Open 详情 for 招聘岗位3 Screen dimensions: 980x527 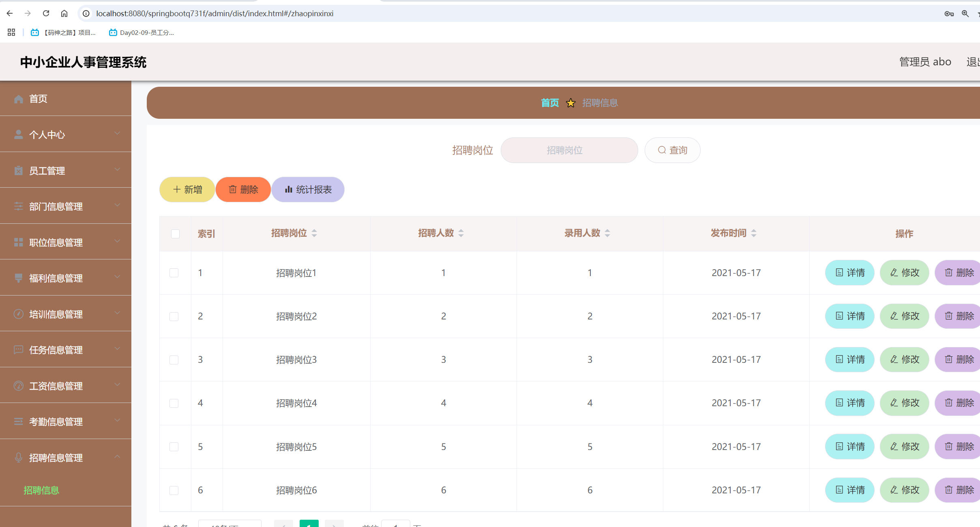point(850,359)
